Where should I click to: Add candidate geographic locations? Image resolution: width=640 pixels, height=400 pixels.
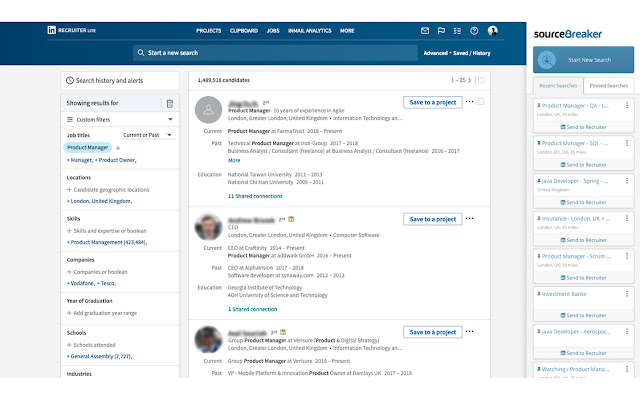[x=108, y=190]
